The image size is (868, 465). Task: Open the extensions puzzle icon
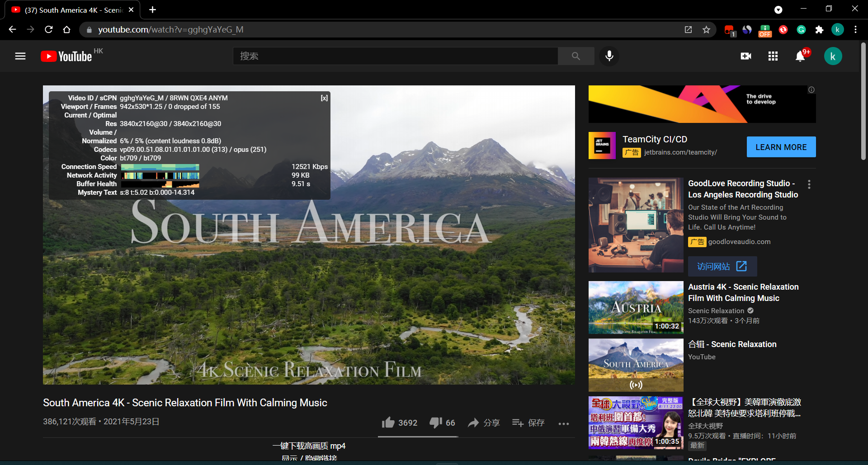(x=819, y=29)
